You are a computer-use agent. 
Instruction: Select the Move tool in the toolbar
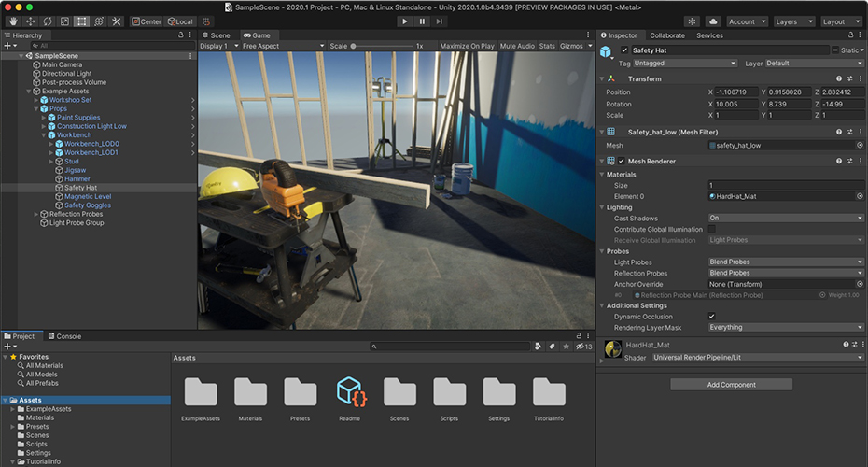[29, 21]
